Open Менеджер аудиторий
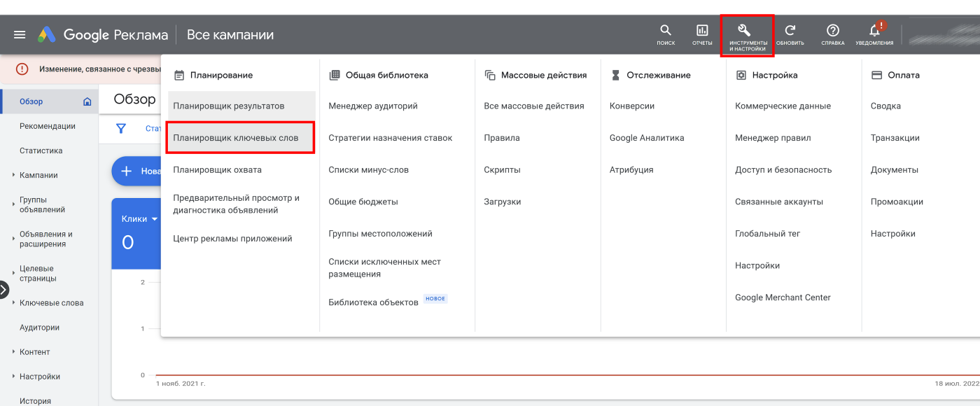This screenshot has height=406, width=980. (373, 106)
